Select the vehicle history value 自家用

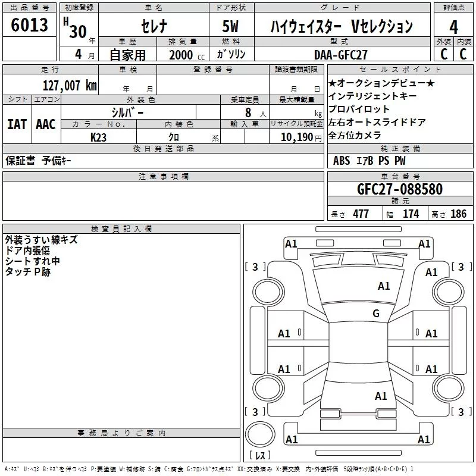click(127, 55)
